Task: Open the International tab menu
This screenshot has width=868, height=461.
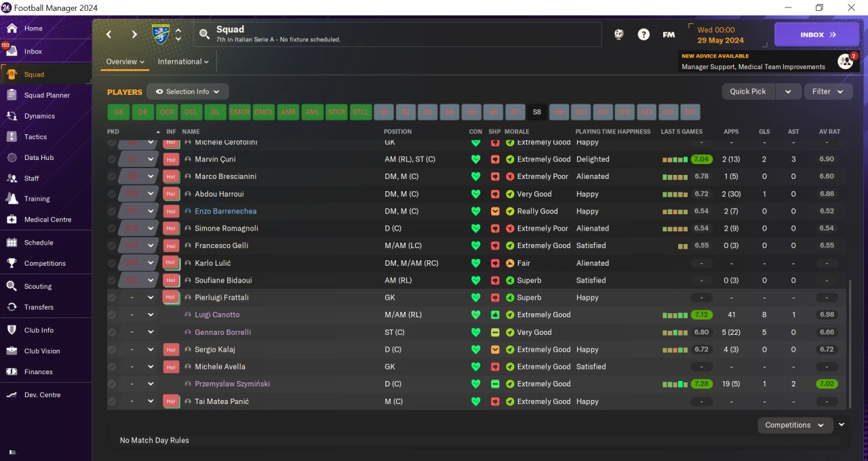Action: [183, 62]
